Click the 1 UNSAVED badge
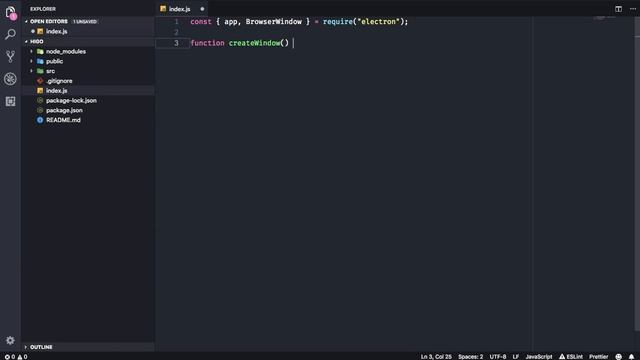The width and height of the screenshot is (640, 360). (x=85, y=21)
